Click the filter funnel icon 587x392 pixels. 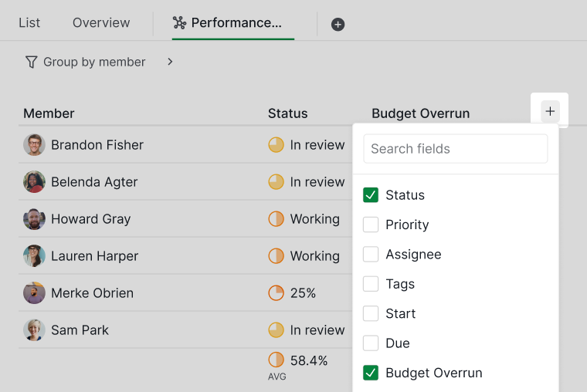coord(31,62)
